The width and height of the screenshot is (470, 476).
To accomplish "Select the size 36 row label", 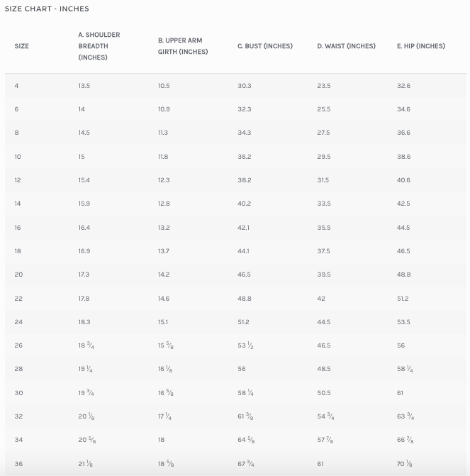I will click(18, 464).
